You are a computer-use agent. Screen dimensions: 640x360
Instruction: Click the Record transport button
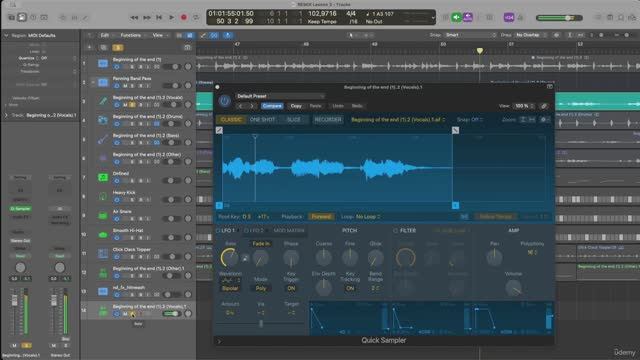point(184,18)
